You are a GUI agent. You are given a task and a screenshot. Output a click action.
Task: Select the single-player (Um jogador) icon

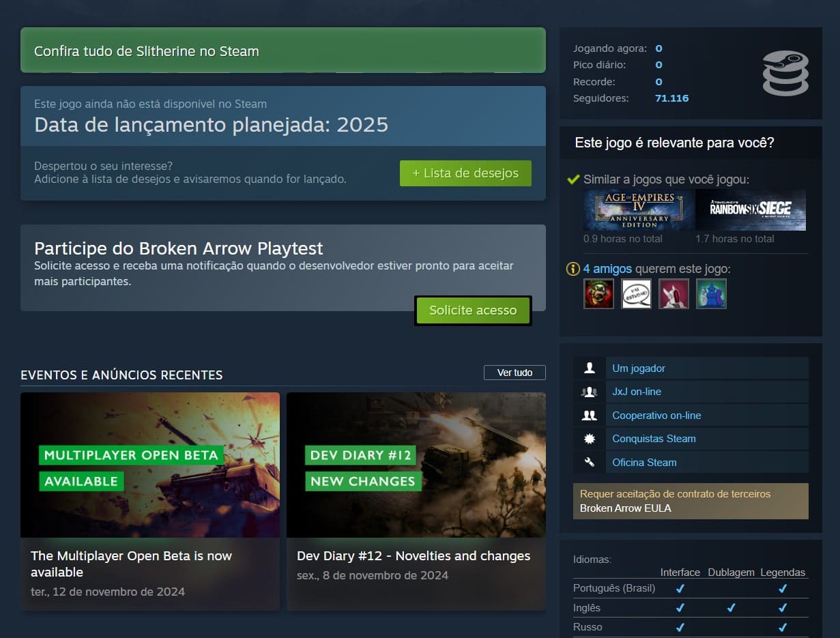588,368
